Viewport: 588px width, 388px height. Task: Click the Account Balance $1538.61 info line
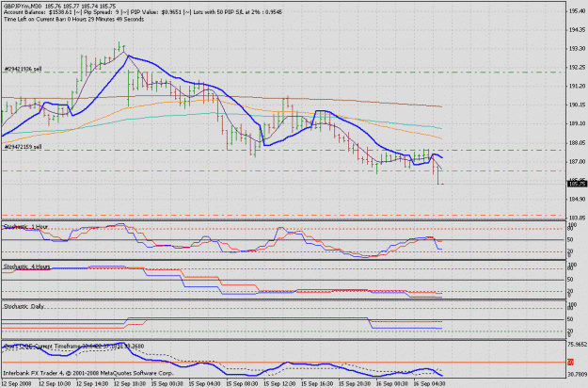coord(143,12)
